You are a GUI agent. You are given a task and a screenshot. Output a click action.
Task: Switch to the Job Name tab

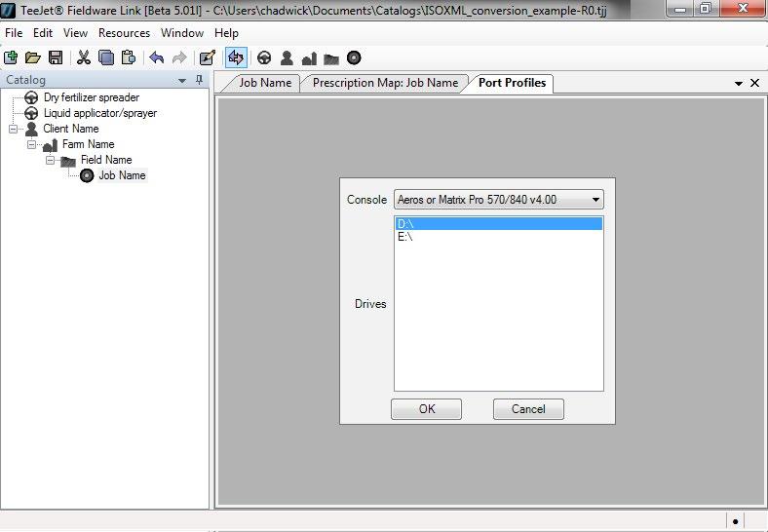tap(265, 83)
